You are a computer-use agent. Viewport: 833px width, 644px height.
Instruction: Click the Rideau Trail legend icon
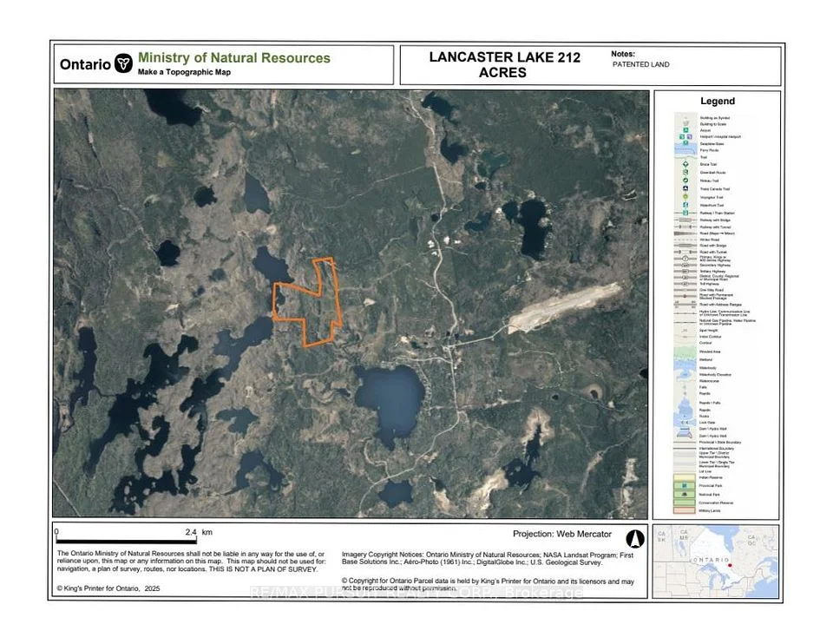coord(685,181)
